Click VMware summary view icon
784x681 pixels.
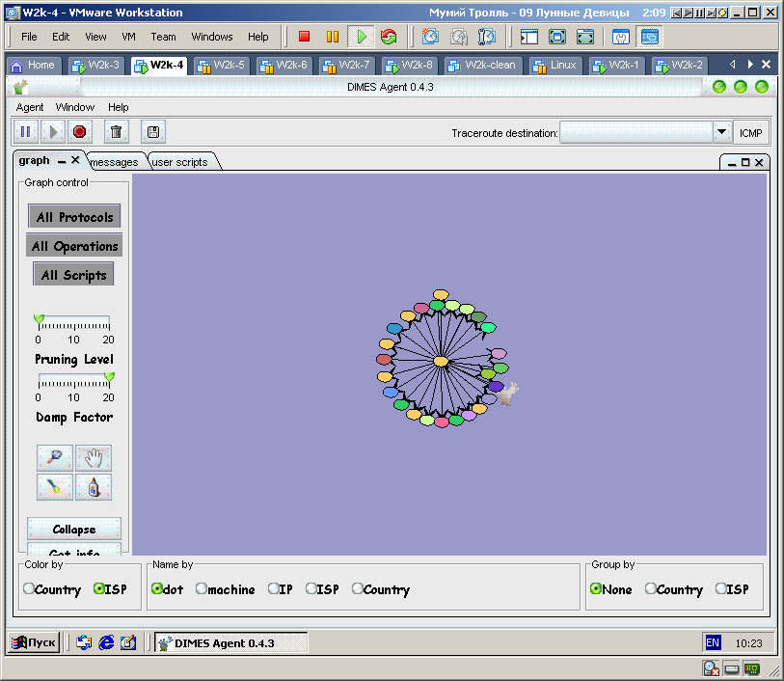tap(621, 37)
